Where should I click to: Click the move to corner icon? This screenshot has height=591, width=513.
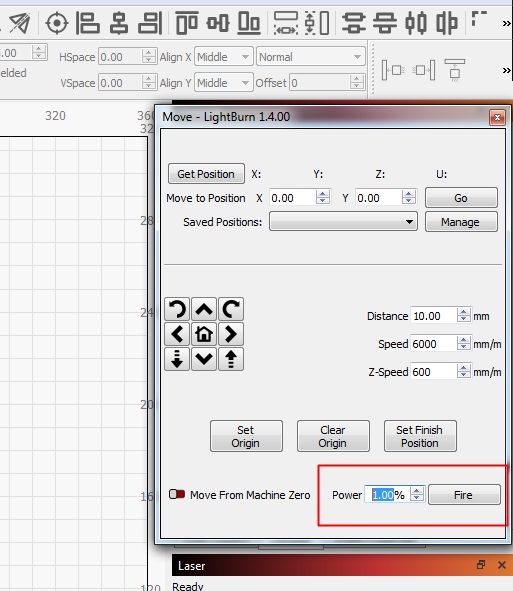[479, 19]
